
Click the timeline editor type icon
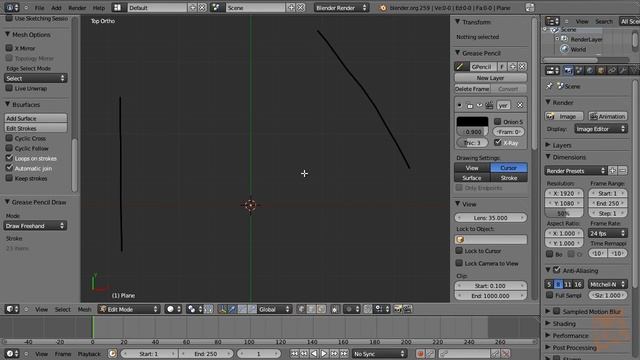point(11,353)
